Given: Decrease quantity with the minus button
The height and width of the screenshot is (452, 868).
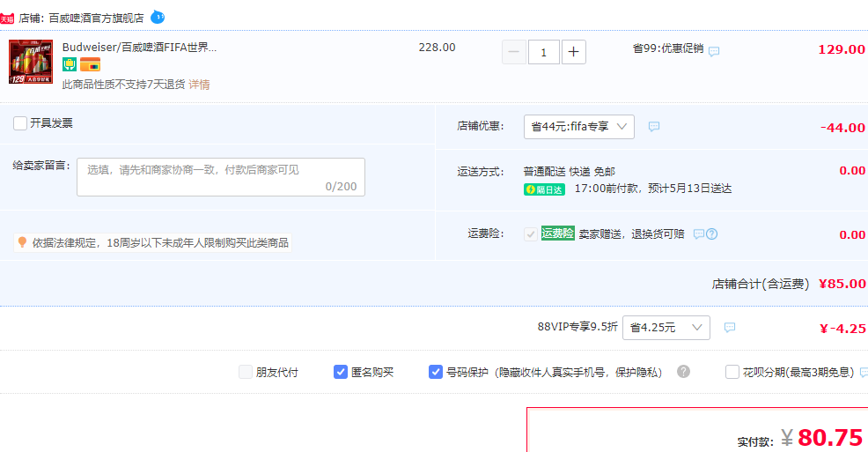Looking at the screenshot, I should coord(514,52).
